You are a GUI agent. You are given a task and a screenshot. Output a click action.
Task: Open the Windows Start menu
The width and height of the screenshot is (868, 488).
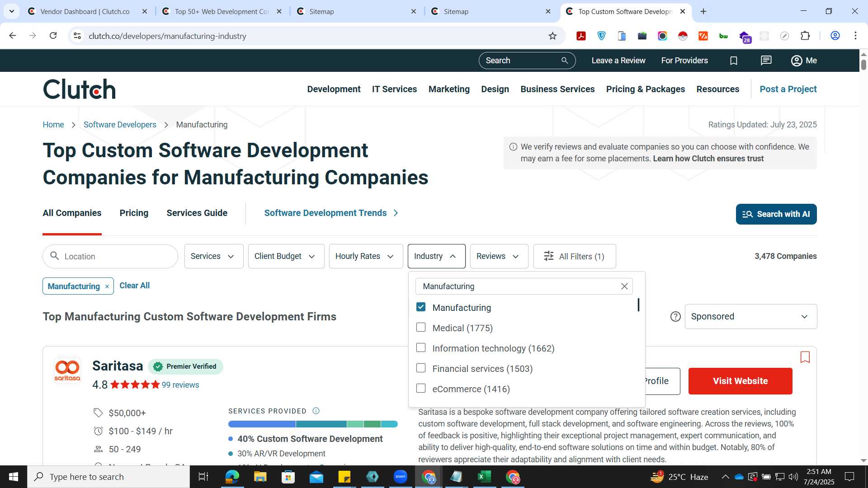point(14,477)
